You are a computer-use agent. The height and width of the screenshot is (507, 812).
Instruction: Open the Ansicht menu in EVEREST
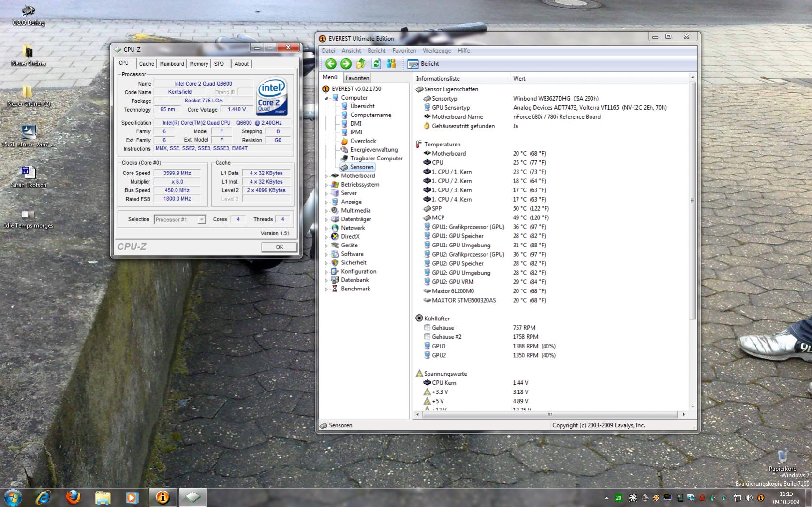click(x=351, y=51)
